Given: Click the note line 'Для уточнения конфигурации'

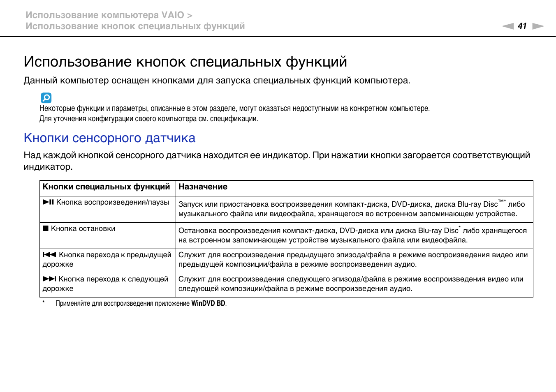Looking at the screenshot, I should click(x=149, y=119).
